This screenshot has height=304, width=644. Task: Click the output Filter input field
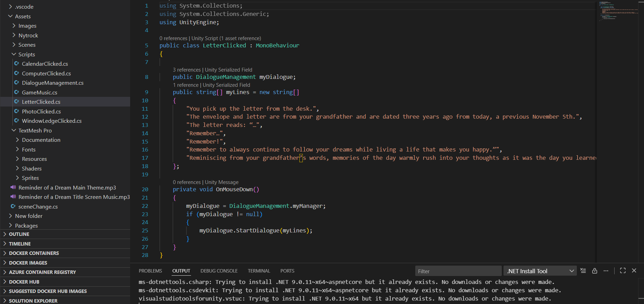(458, 271)
